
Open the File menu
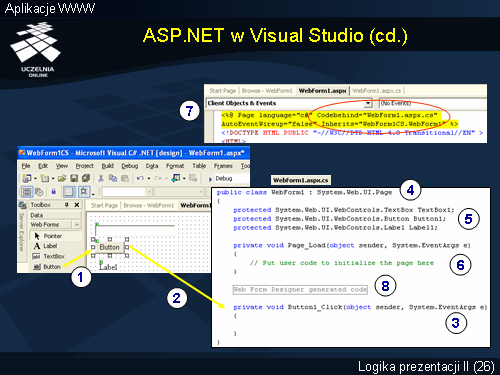point(26,166)
